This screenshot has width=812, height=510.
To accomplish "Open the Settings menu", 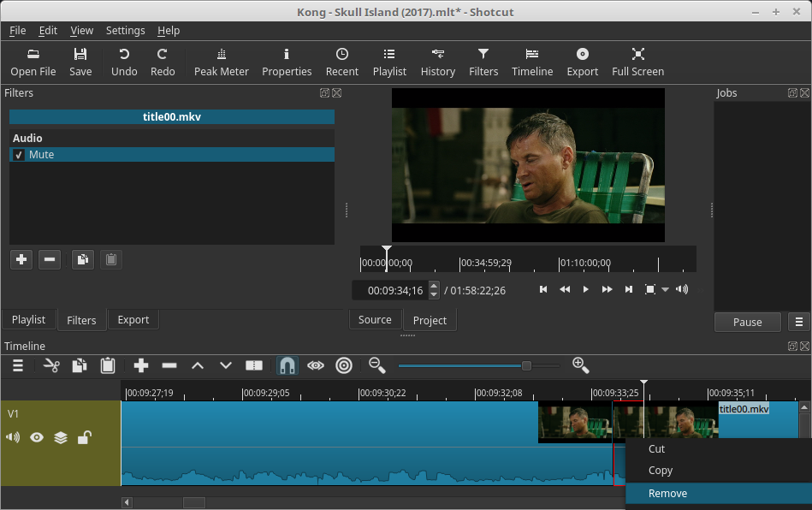I will pyautogui.click(x=125, y=31).
